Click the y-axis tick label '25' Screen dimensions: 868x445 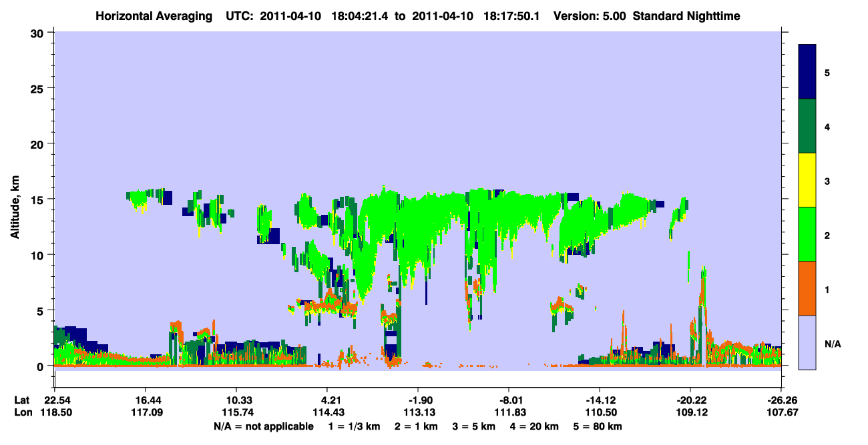(39, 88)
